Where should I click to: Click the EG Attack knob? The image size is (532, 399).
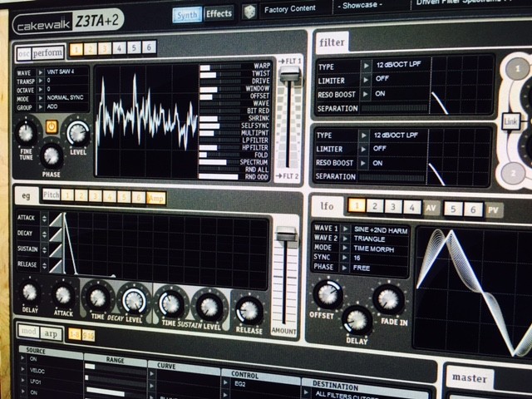(63, 294)
